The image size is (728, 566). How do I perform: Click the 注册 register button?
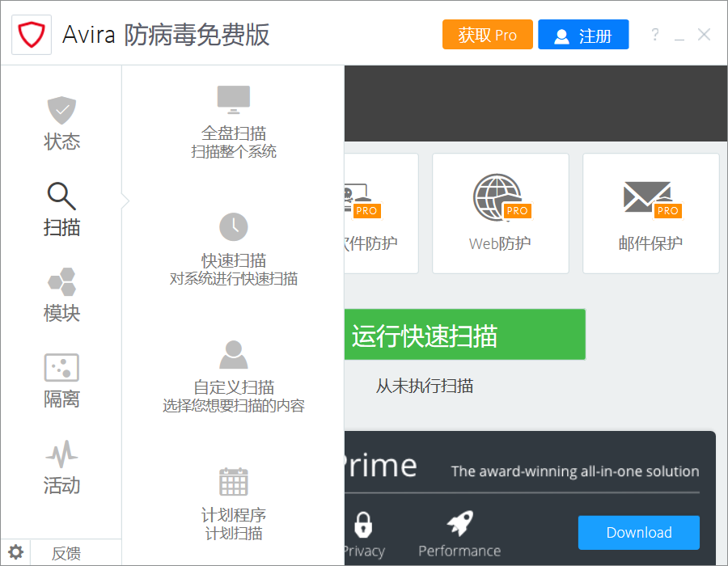(582, 36)
